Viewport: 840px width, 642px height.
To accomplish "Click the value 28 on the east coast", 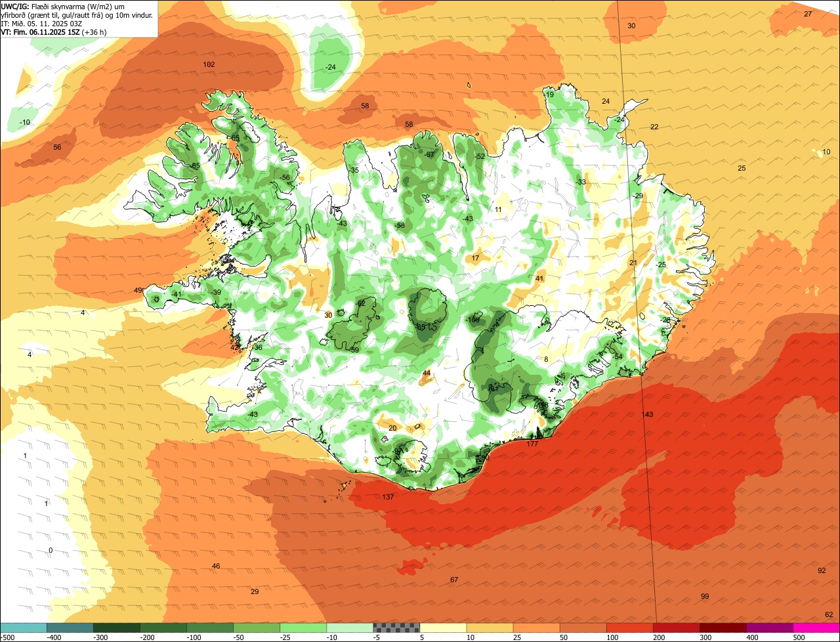I will tap(667, 320).
